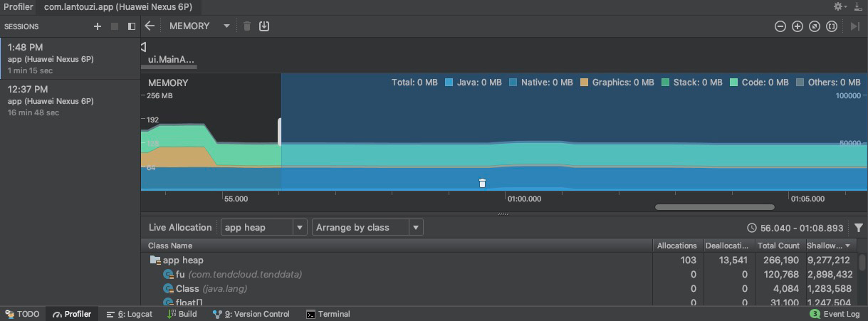
Task: Click the garbage collection event marker in chart
Action: (x=482, y=183)
